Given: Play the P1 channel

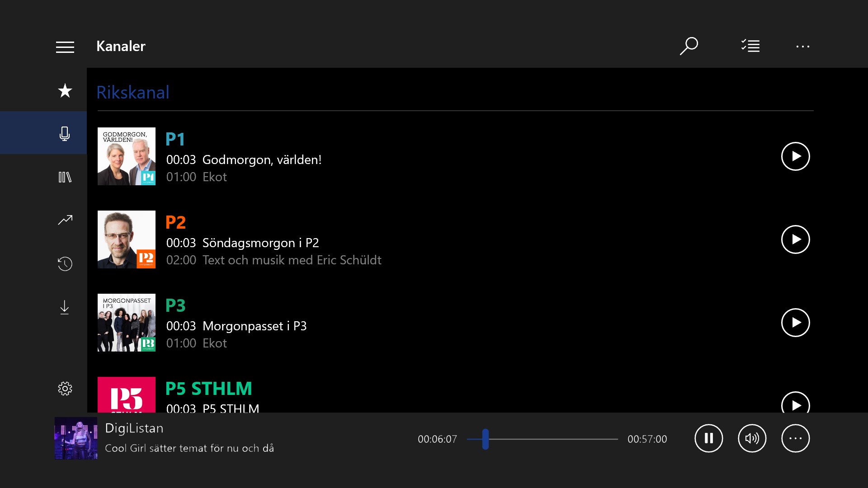Looking at the screenshot, I should click(795, 156).
